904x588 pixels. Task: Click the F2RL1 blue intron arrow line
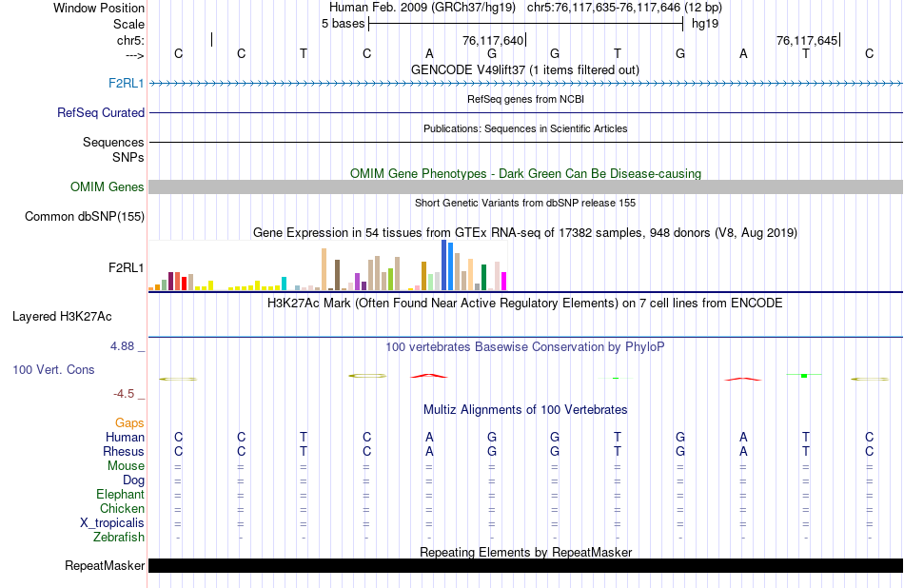coord(526,84)
